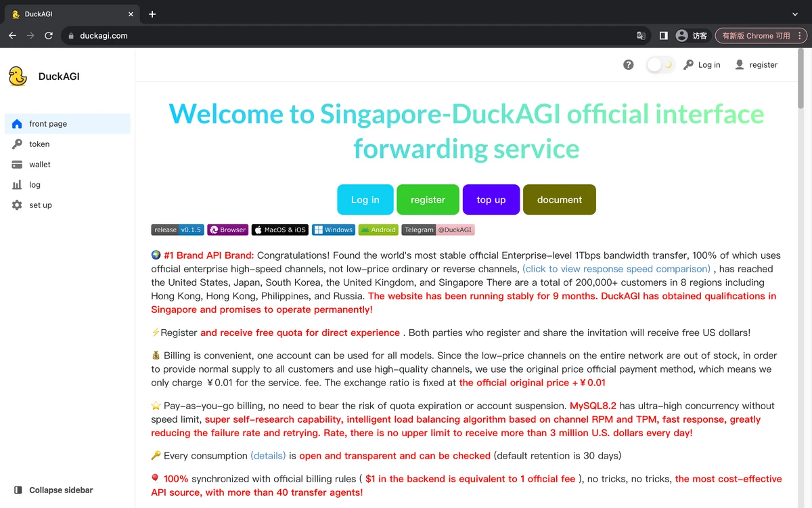Click the Telegram @DuckAGI badge
The height and width of the screenshot is (508, 812).
[438, 230]
